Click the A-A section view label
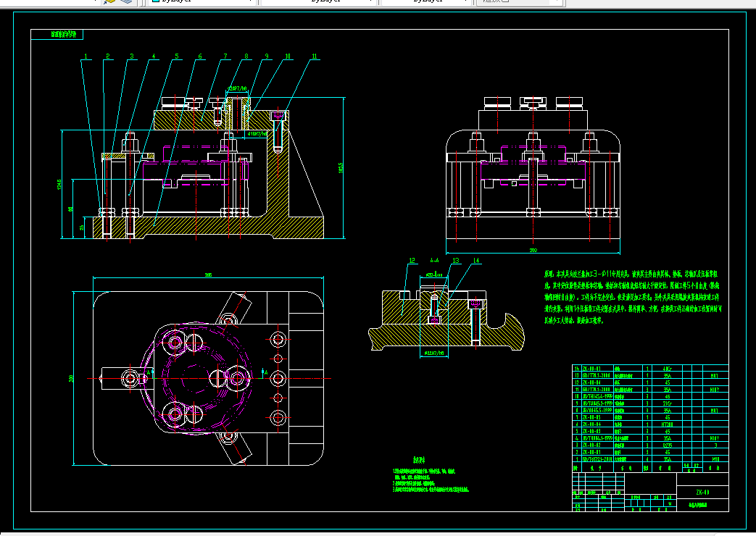The height and width of the screenshot is (536, 756). coord(434,260)
